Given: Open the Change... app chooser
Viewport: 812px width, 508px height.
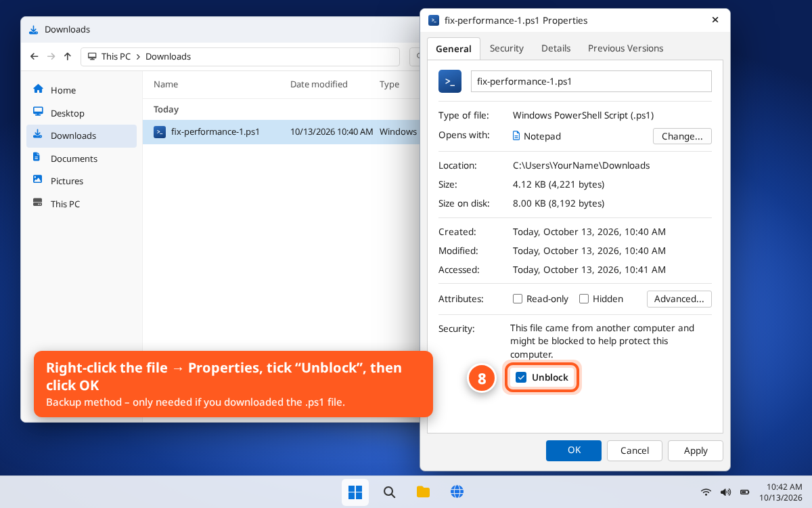Looking at the screenshot, I should click(682, 136).
